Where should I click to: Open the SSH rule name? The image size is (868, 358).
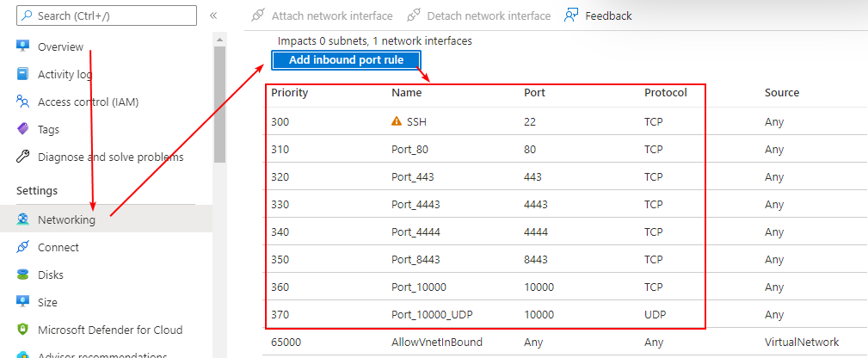tap(417, 122)
